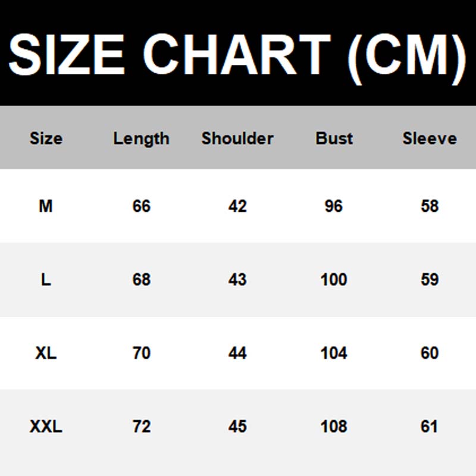Select the Sleeve column header
The image size is (476, 476).
(x=430, y=139)
